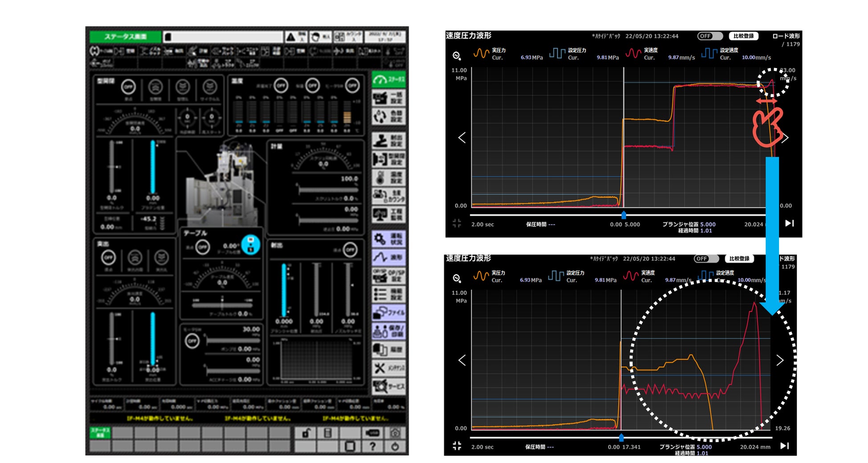This screenshot has width=868, height=463.
Task: Click left chevron on the upper waveform graph
Action: point(462,137)
